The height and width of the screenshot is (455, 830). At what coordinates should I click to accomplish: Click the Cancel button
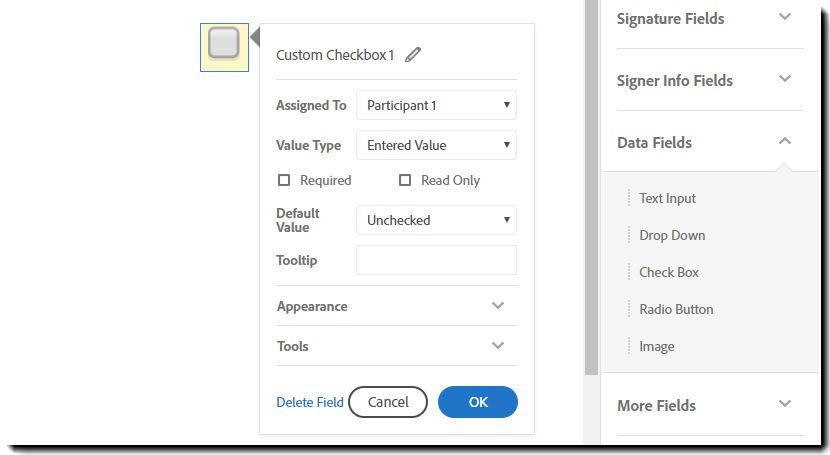[x=388, y=402]
